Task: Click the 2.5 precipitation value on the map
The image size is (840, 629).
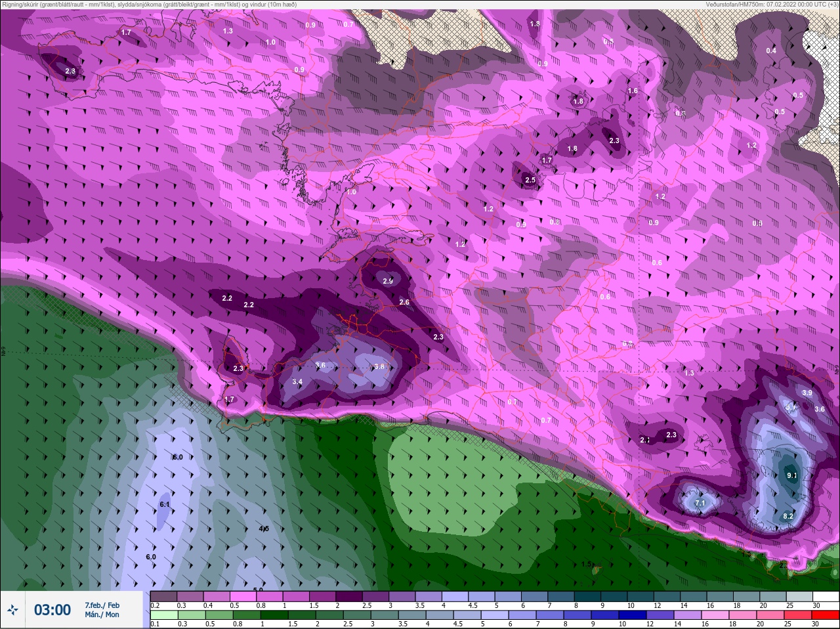Action: 530,180
